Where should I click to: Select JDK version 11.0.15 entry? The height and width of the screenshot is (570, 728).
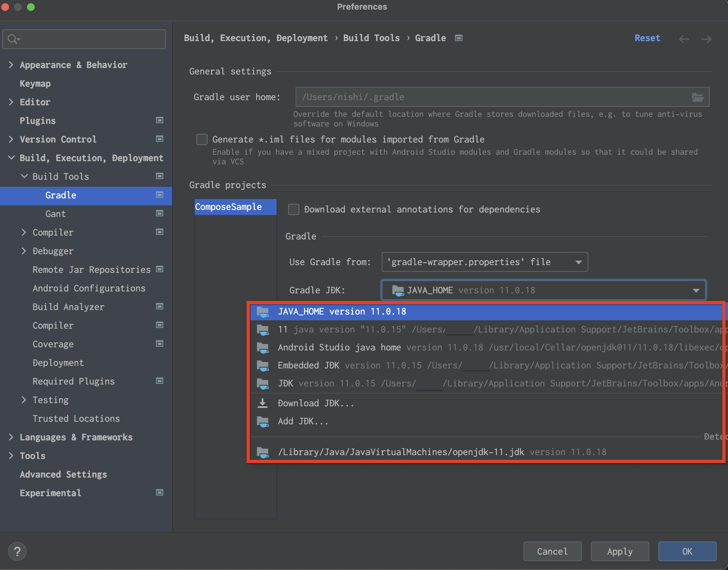click(x=487, y=384)
